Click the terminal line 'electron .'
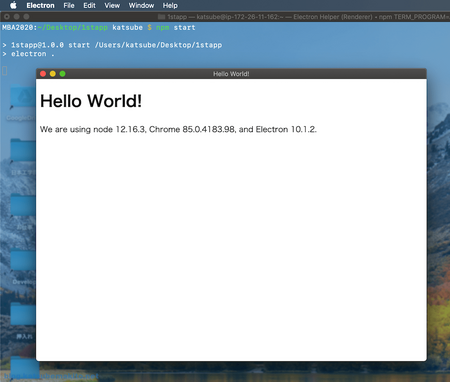Viewport: 450px width, 382px height. click(28, 54)
